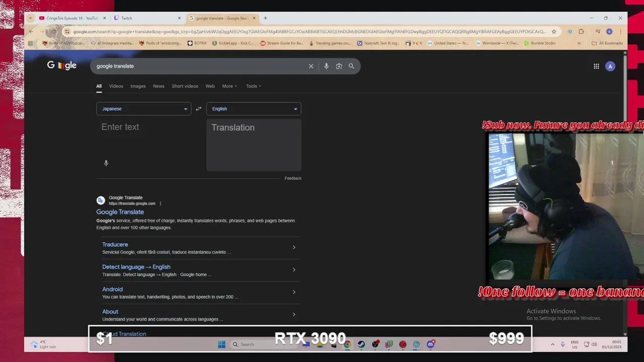Open the tab search dropdown arrow

pos(31,18)
